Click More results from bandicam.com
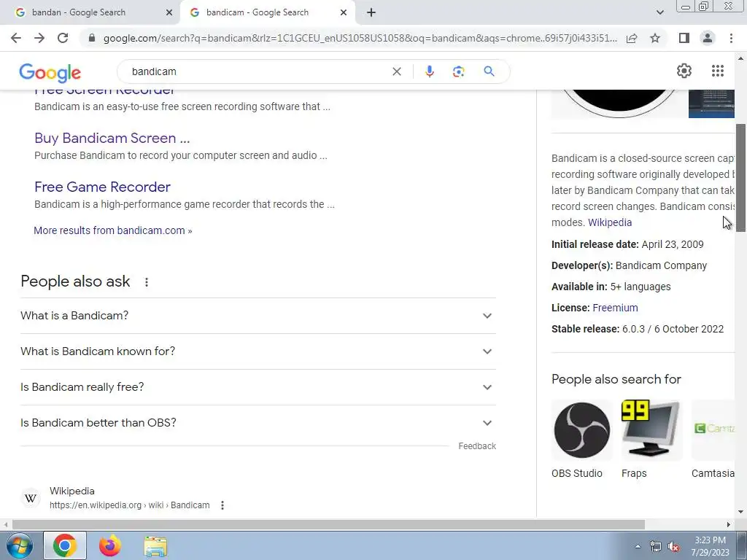 click(113, 230)
